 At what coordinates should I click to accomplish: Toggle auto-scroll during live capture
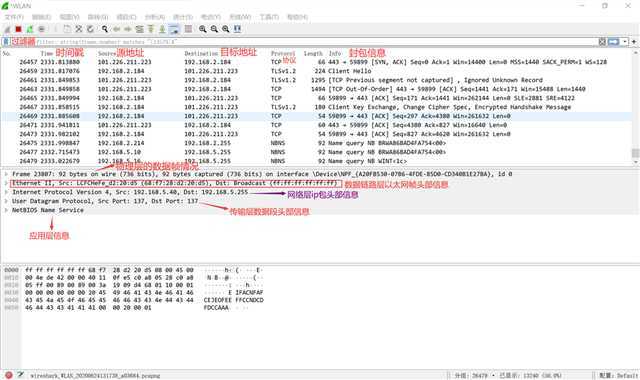[174, 29]
